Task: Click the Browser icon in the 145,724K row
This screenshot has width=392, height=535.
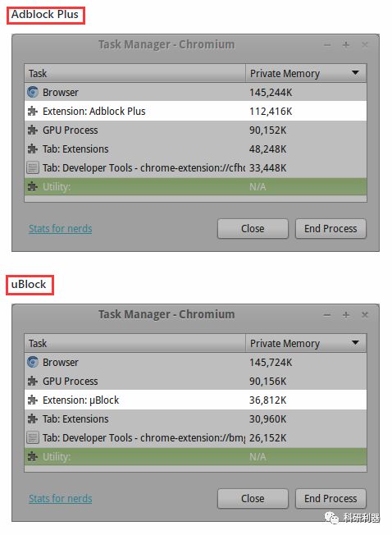Action: click(x=32, y=362)
